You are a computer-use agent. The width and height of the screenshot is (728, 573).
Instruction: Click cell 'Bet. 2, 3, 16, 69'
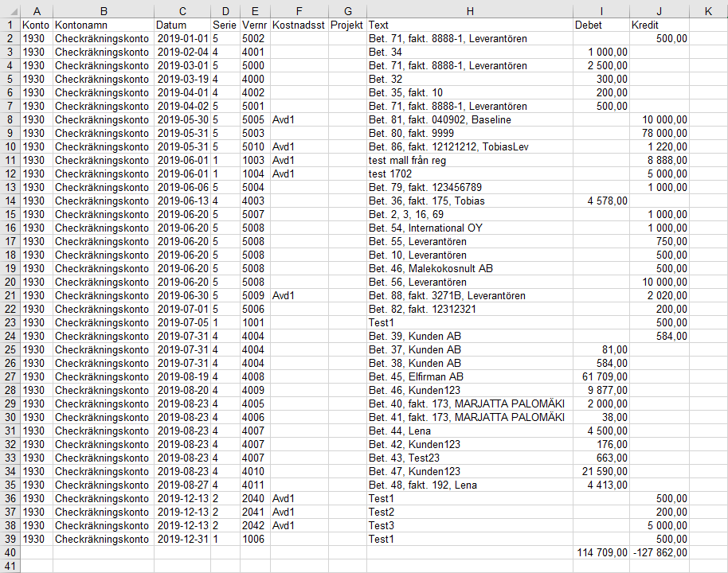click(470, 214)
